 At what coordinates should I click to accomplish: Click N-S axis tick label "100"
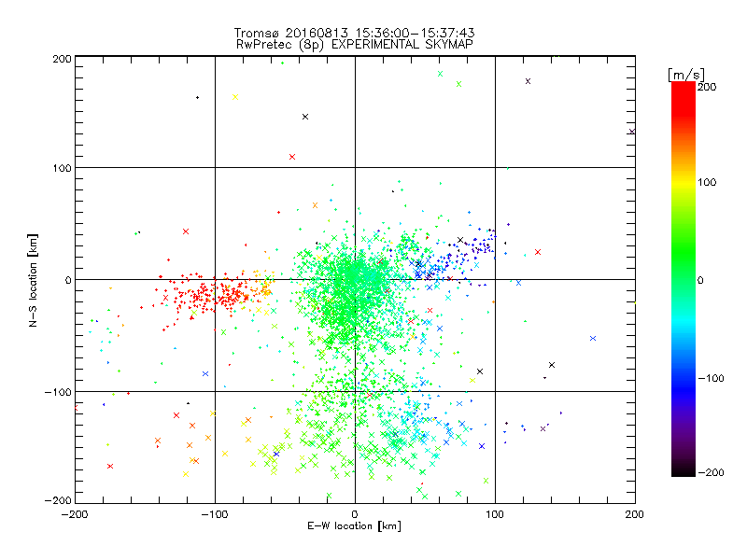coord(62,168)
